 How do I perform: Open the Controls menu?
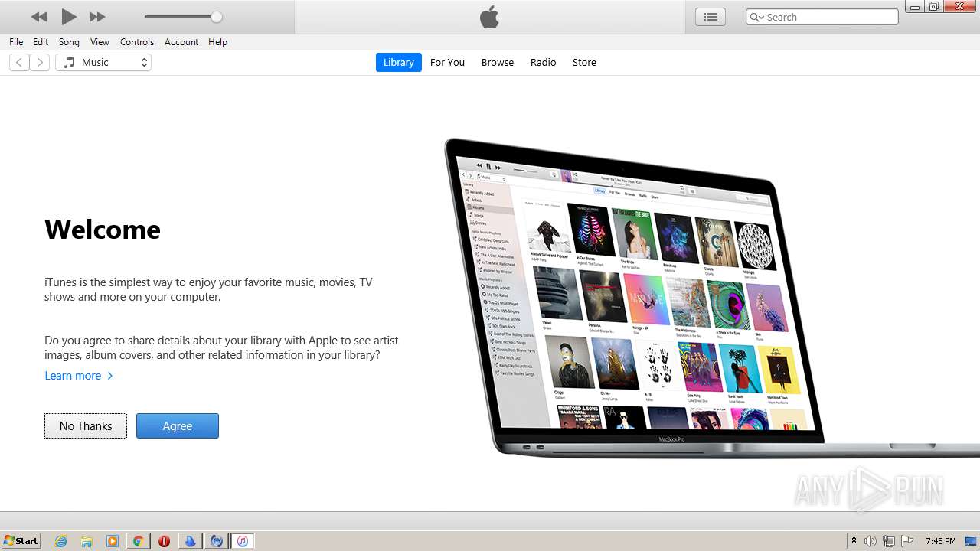coord(137,42)
